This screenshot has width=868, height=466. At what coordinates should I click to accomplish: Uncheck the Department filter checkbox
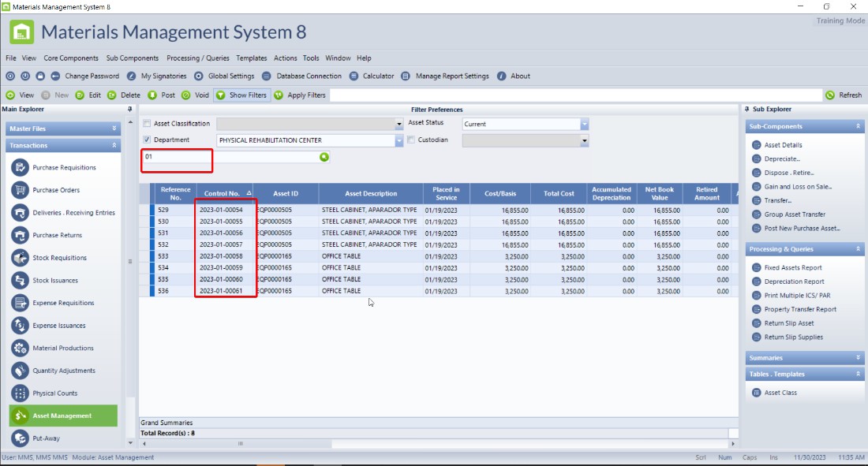pos(147,140)
